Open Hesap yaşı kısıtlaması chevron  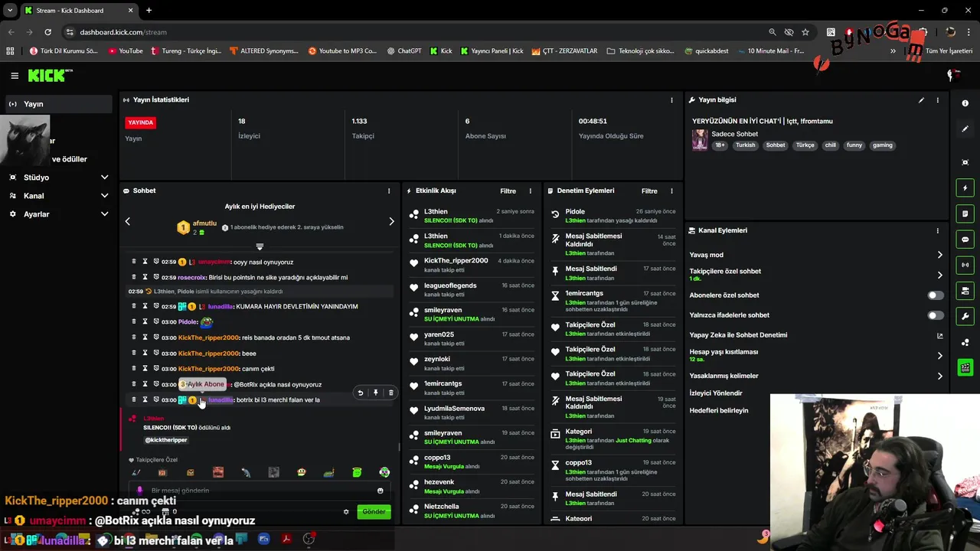(x=940, y=356)
